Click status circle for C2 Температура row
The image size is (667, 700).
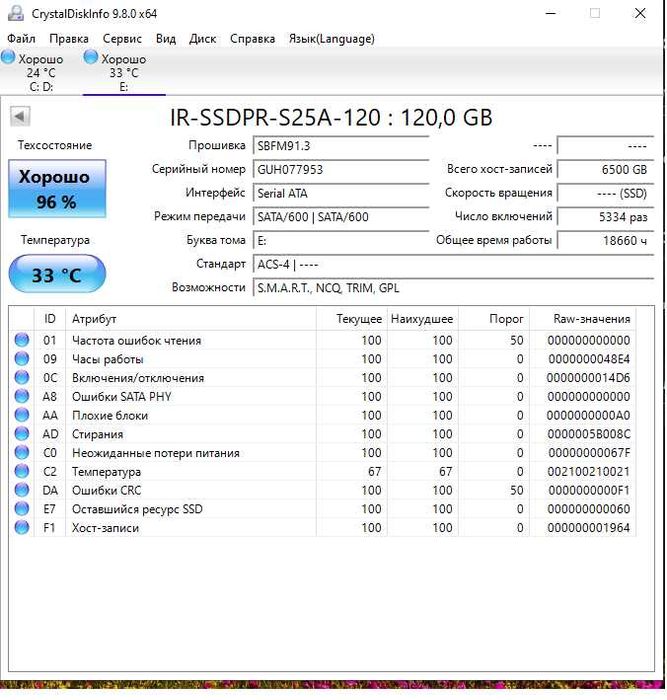pyautogui.click(x=22, y=471)
